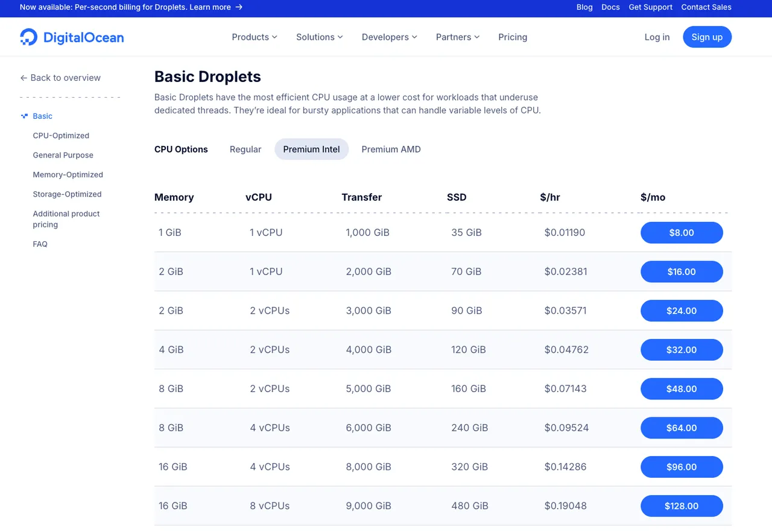Select the Premium Intel CPU option
The image size is (772, 532).
311,149
